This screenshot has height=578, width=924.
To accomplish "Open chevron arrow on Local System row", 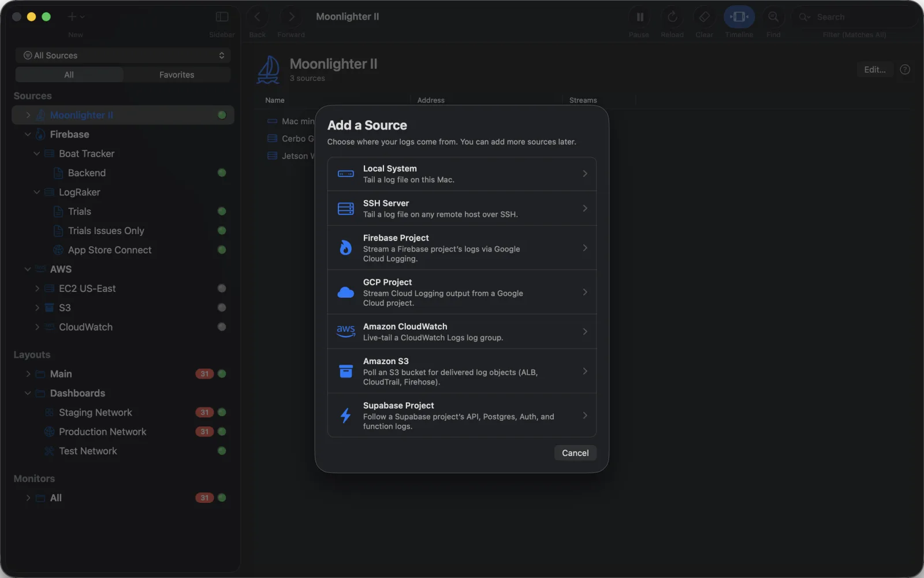I will (x=585, y=173).
